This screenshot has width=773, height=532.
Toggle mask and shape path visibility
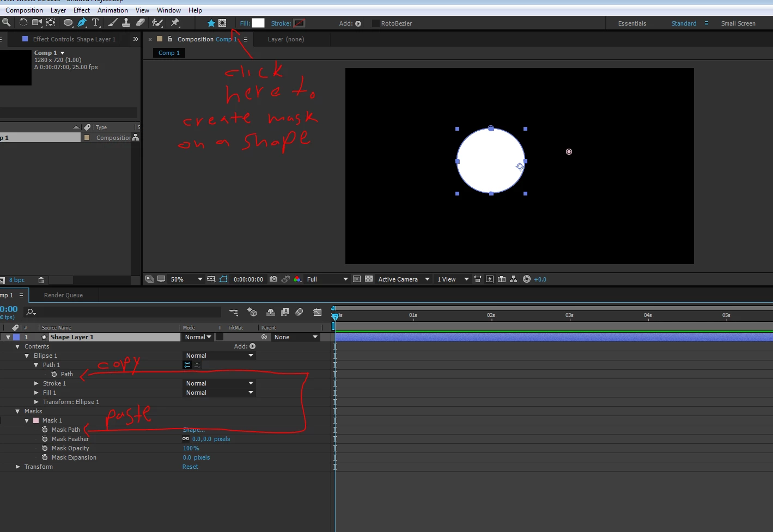point(223,279)
